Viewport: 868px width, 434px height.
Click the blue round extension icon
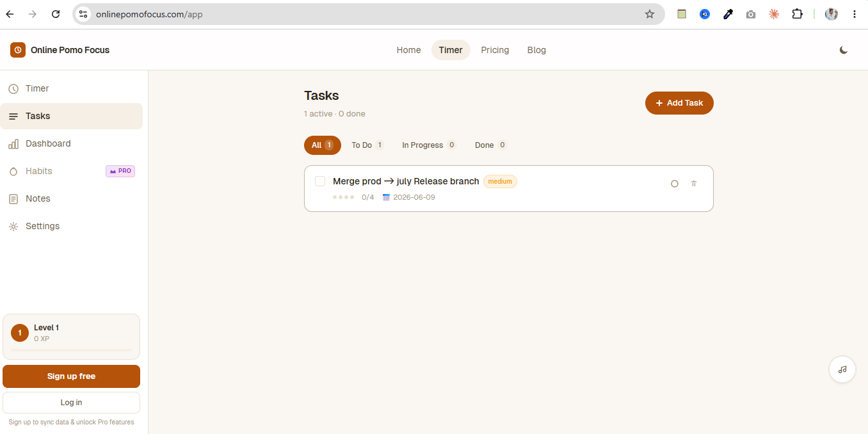[705, 14]
